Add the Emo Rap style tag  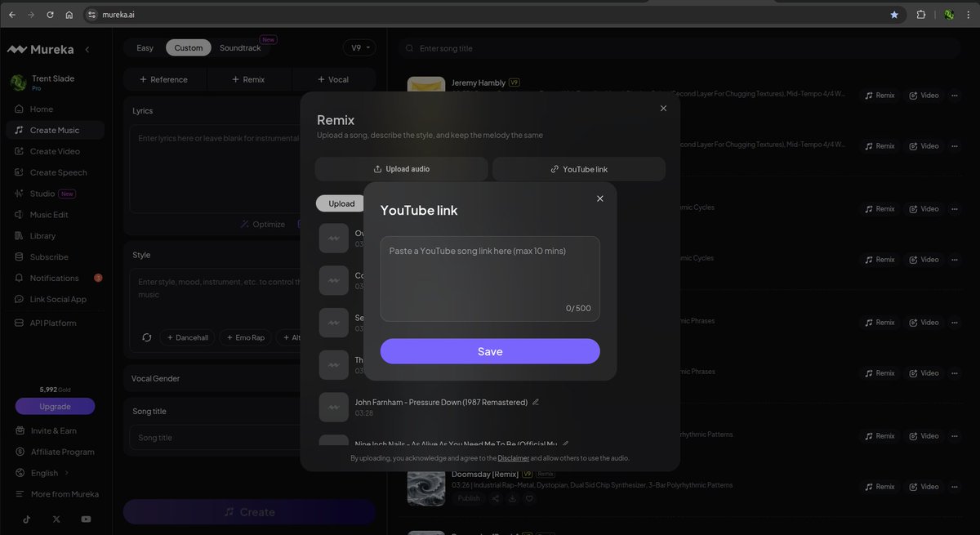[244, 337]
